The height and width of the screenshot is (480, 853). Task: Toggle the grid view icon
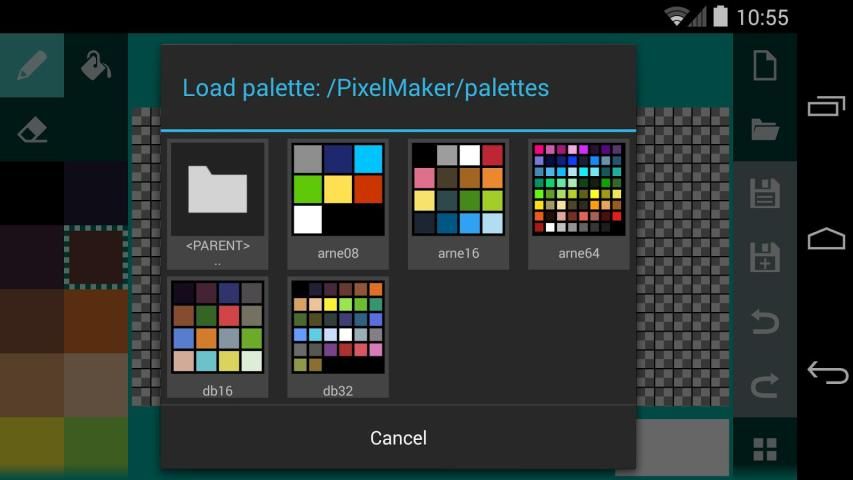pyautogui.click(x=765, y=448)
